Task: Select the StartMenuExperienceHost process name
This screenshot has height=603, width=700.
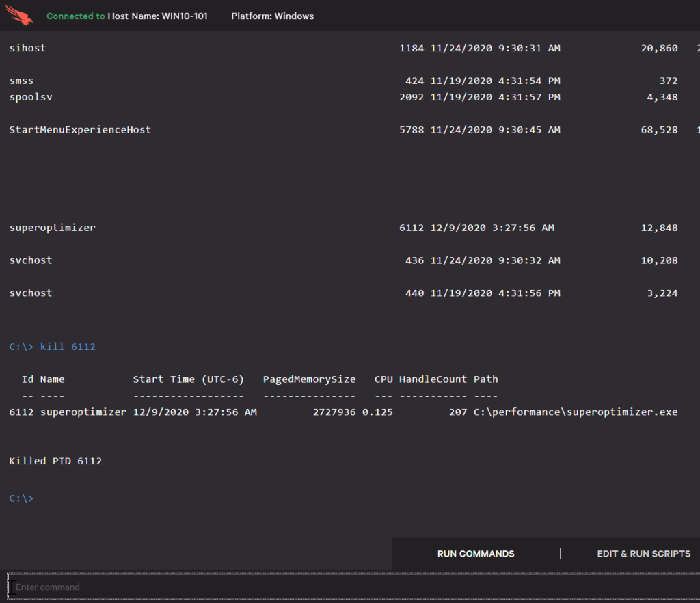Action: pyautogui.click(x=80, y=129)
